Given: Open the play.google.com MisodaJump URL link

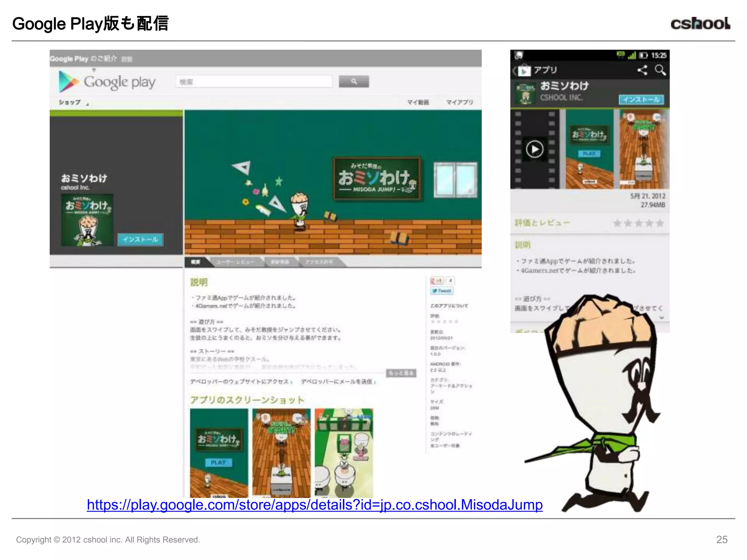Looking at the screenshot, I should click(315, 505).
